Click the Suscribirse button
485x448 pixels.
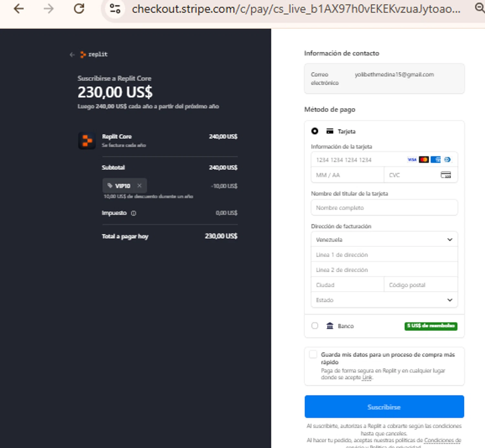click(x=384, y=407)
